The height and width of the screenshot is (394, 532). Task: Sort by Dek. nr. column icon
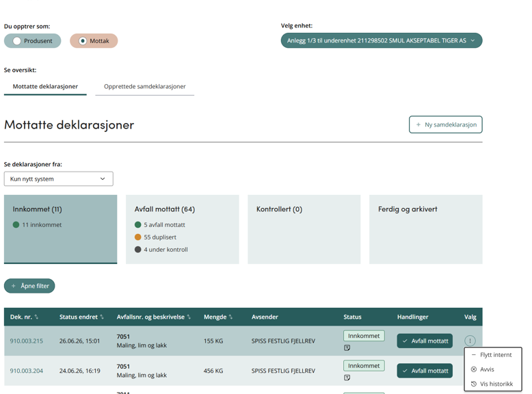(36, 317)
